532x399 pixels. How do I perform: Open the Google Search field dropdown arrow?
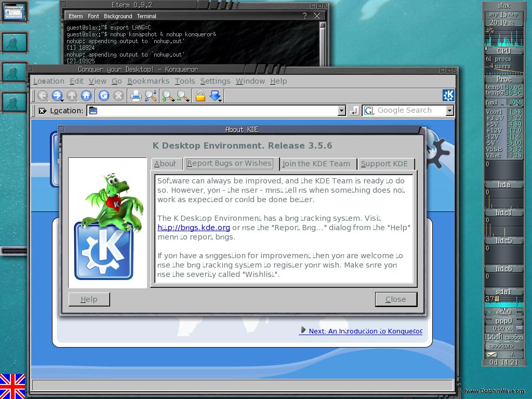point(449,111)
